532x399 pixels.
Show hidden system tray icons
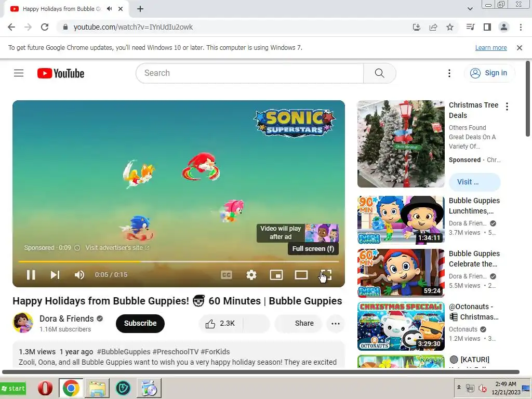(459, 388)
